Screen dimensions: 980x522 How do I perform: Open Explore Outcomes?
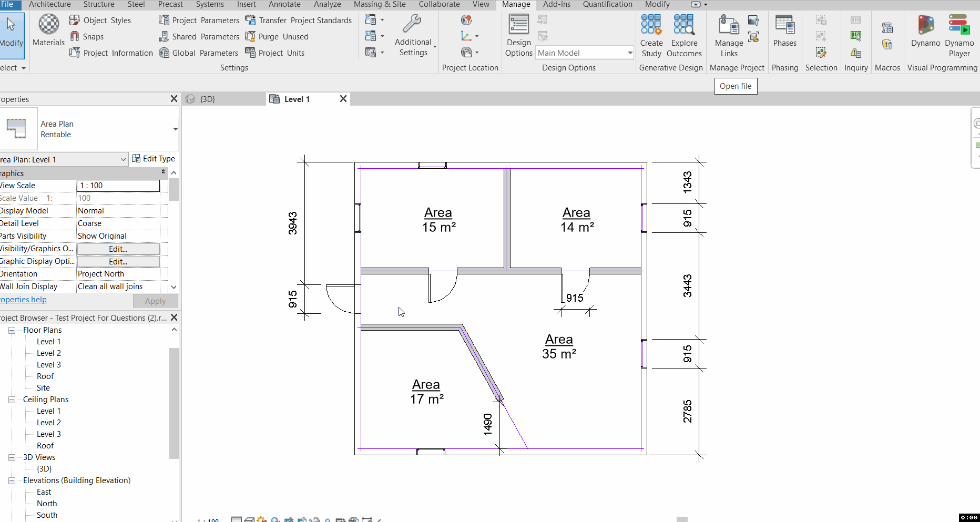point(684,36)
